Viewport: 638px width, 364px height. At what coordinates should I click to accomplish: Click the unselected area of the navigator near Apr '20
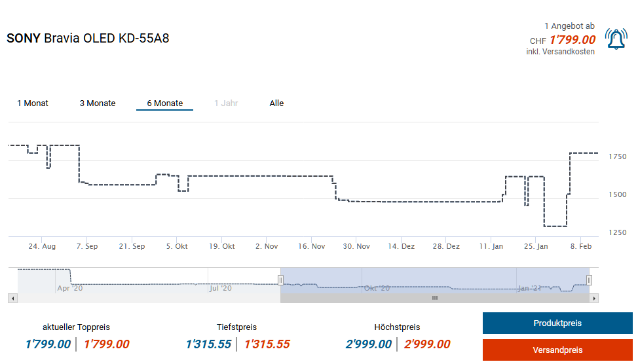coord(149,280)
